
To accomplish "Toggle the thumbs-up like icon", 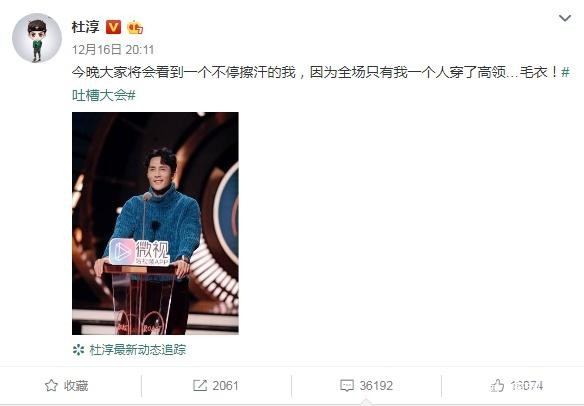I will click(x=497, y=386).
